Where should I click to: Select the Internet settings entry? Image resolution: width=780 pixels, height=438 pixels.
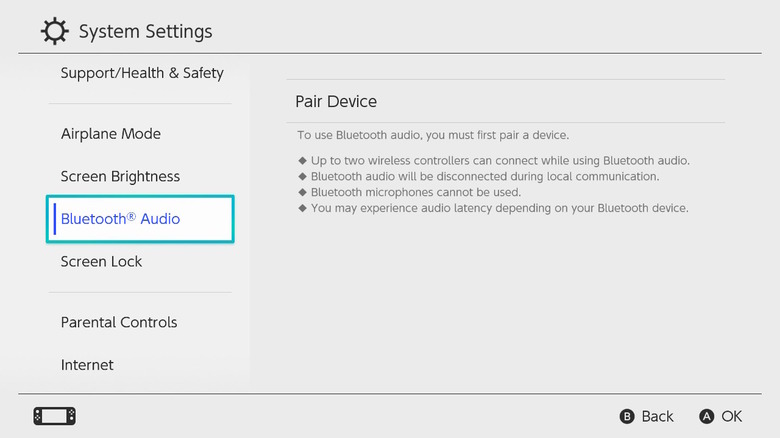(87, 365)
